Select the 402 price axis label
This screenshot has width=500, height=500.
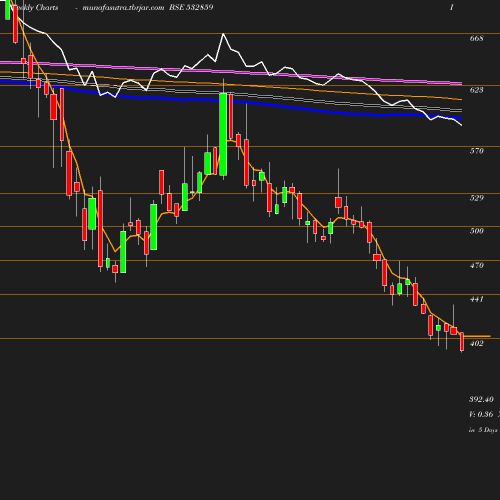pos(476,343)
